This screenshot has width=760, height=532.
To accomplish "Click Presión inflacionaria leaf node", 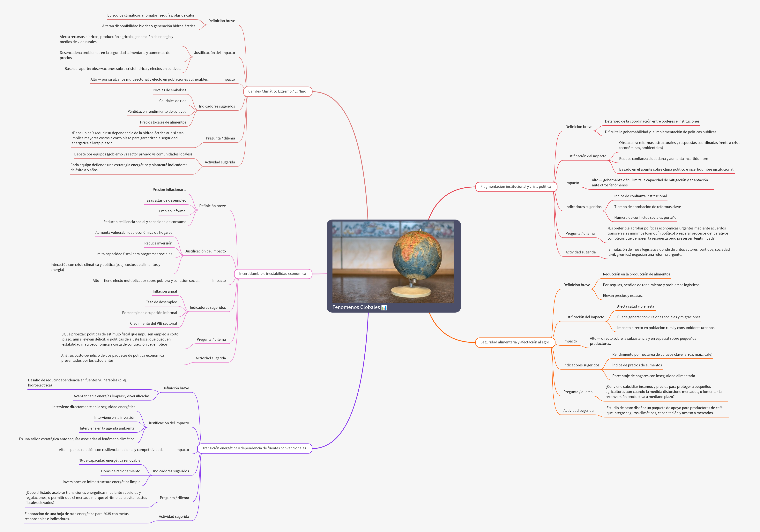I will click(x=169, y=190).
